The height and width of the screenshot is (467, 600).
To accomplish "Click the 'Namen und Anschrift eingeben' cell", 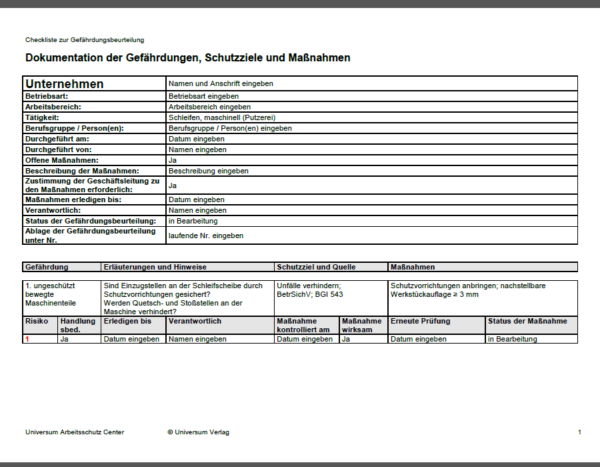I will coord(372,83).
